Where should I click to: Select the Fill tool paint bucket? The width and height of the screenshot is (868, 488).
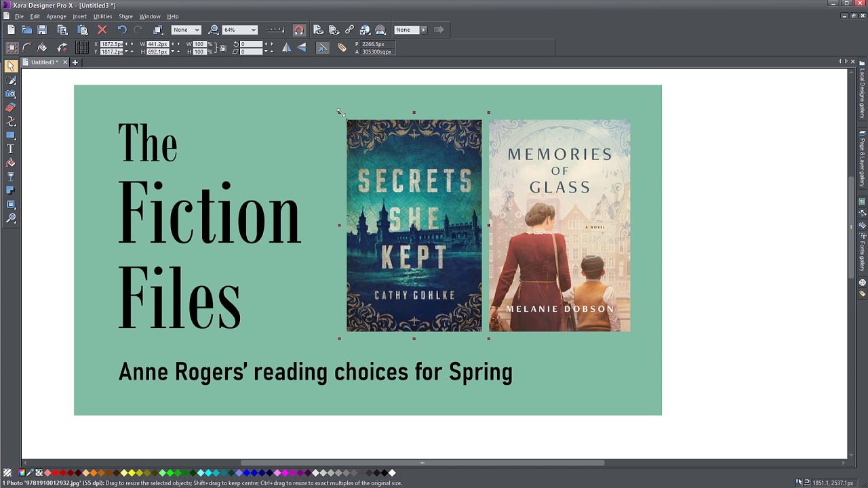pos(11,163)
